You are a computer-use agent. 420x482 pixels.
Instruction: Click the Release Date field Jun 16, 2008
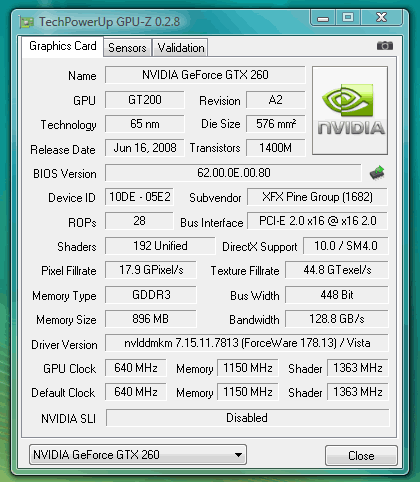pos(145,148)
